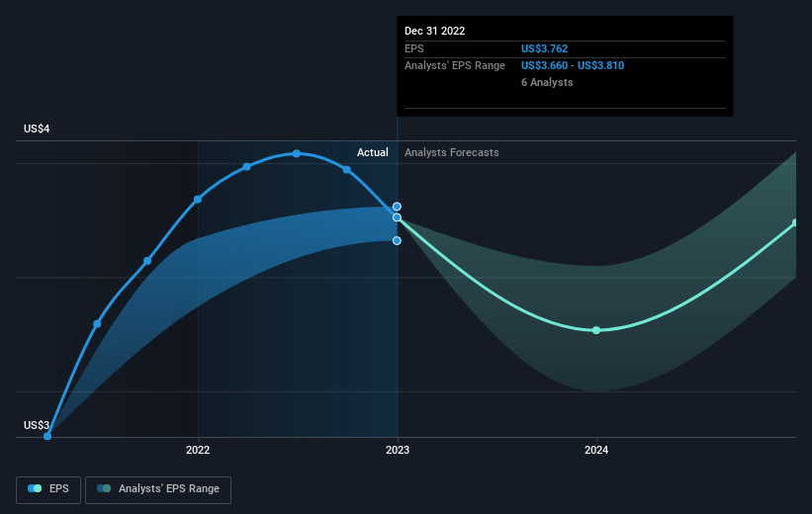Click the '2024' x-axis label
Viewport: 812px width, 514px height.
pyautogui.click(x=596, y=451)
